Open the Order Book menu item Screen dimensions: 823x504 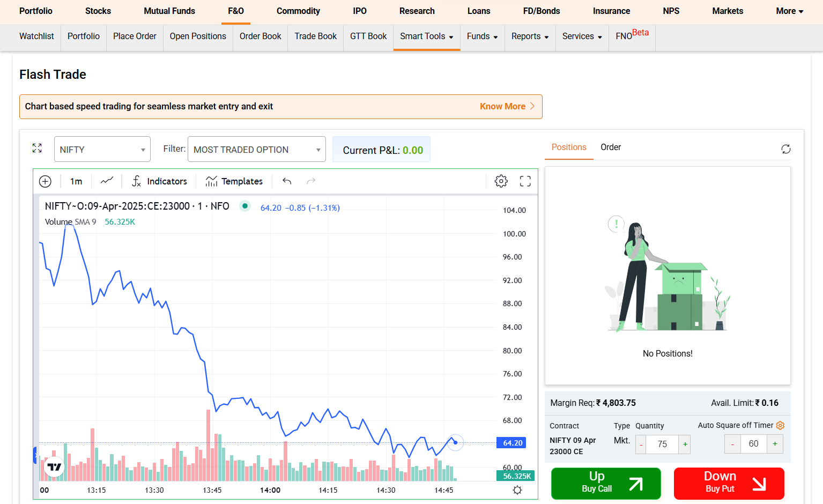(260, 36)
